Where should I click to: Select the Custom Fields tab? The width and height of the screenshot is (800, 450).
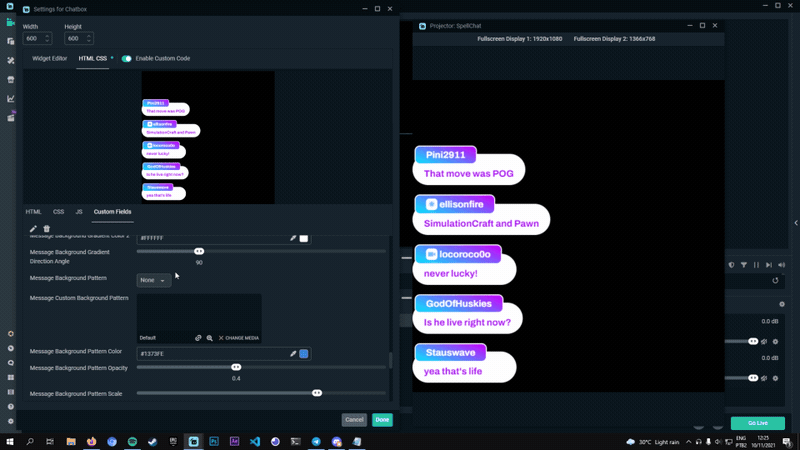[112, 212]
